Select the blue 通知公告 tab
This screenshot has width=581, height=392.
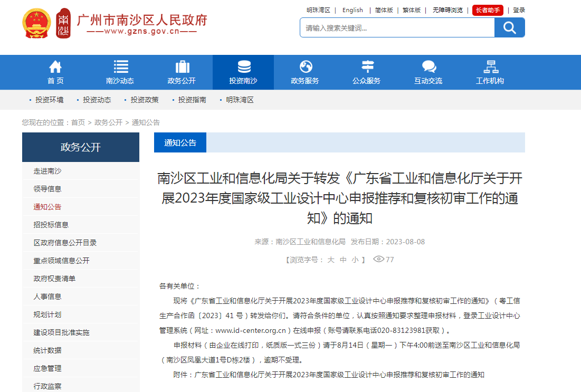pyautogui.click(x=180, y=142)
